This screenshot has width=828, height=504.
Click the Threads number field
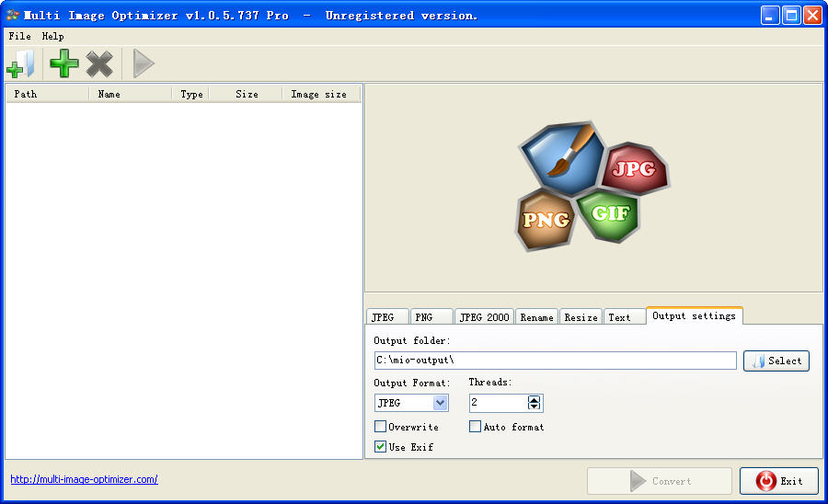(x=499, y=403)
